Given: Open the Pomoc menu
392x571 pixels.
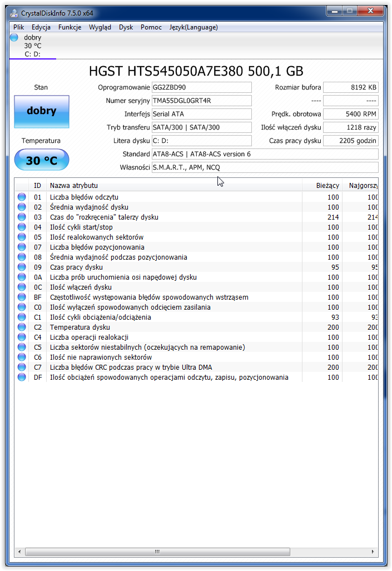Looking at the screenshot, I should tap(151, 27).
